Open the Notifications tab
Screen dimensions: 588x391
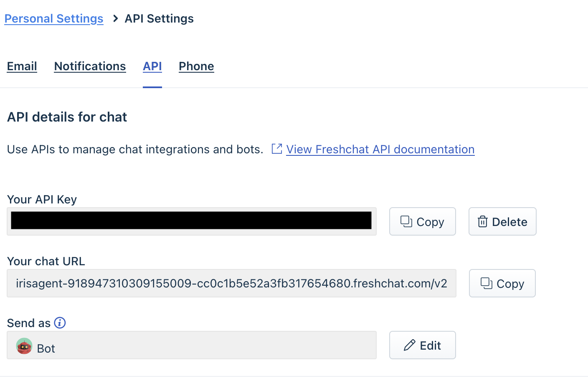[x=90, y=66]
